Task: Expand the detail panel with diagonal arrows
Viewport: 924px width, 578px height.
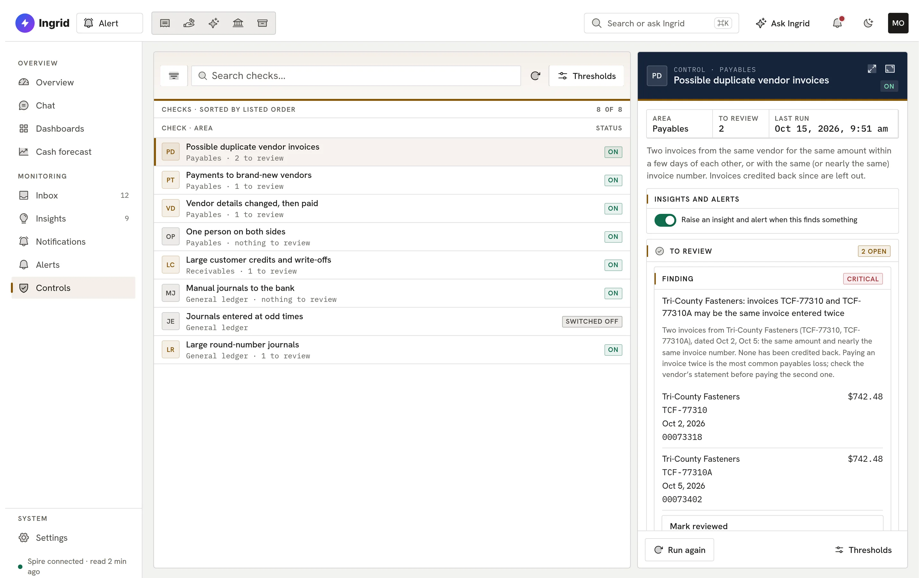Action: pos(872,69)
